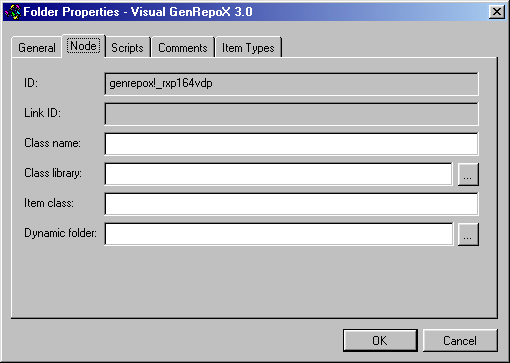
Task: Browse for dynamic folder with ellipsis button
Action: pyautogui.click(x=468, y=234)
